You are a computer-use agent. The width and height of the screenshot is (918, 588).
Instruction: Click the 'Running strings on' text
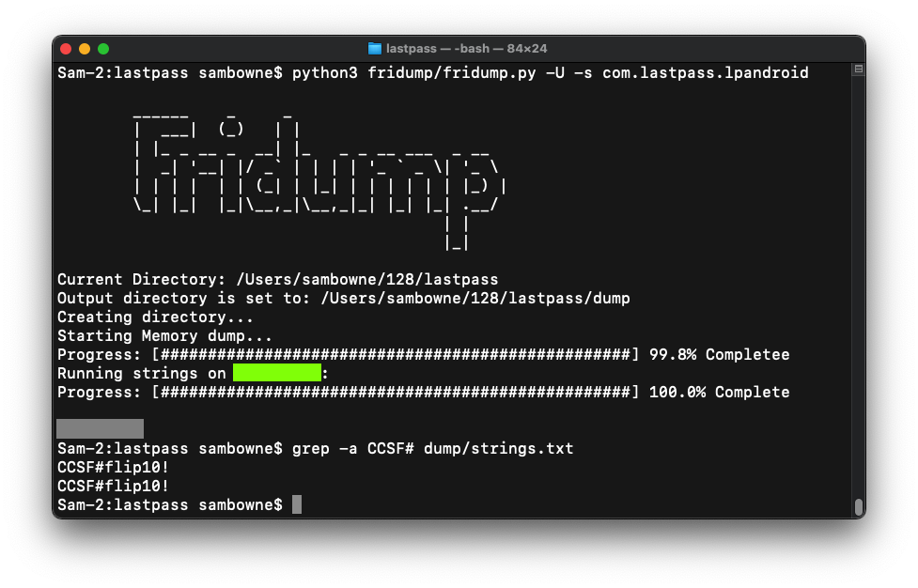tap(141, 373)
